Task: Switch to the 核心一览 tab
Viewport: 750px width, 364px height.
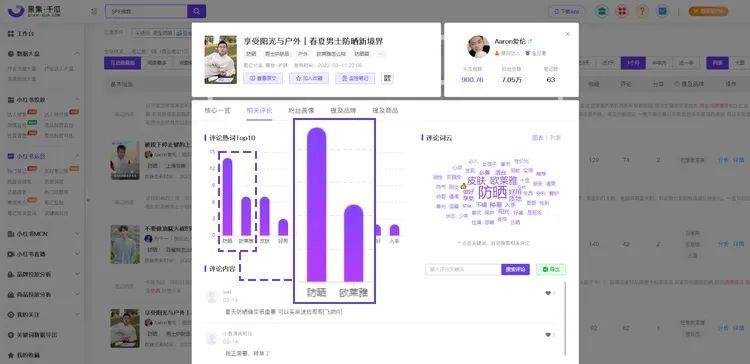Action: (x=217, y=110)
